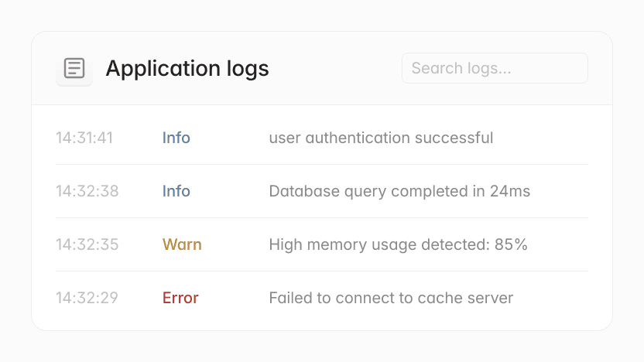The height and width of the screenshot is (362, 644).
Task: Focus the Search logs input field
Action: click(x=495, y=68)
